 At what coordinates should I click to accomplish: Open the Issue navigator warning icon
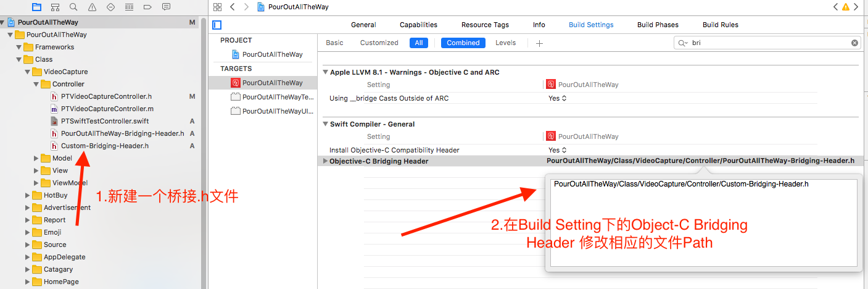pos(92,7)
